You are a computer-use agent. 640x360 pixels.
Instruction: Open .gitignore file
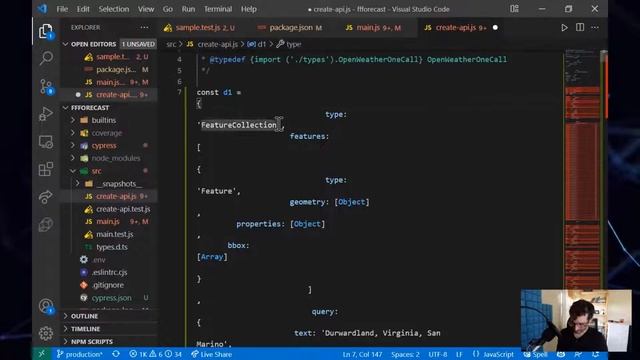tap(107, 285)
